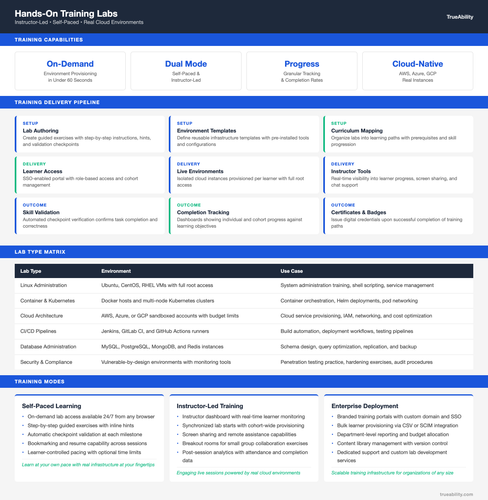
Task: Click the Learner Access card title
Action: tap(42, 171)
